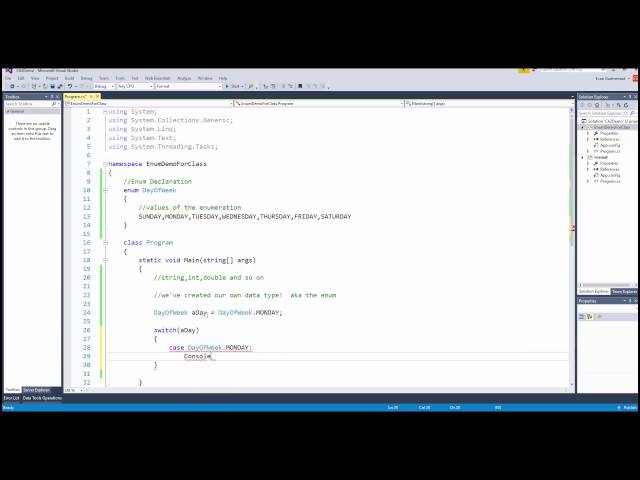This screenshot has width=640, height=480.
Task: Open the Build menu
Action: [70, 78]
